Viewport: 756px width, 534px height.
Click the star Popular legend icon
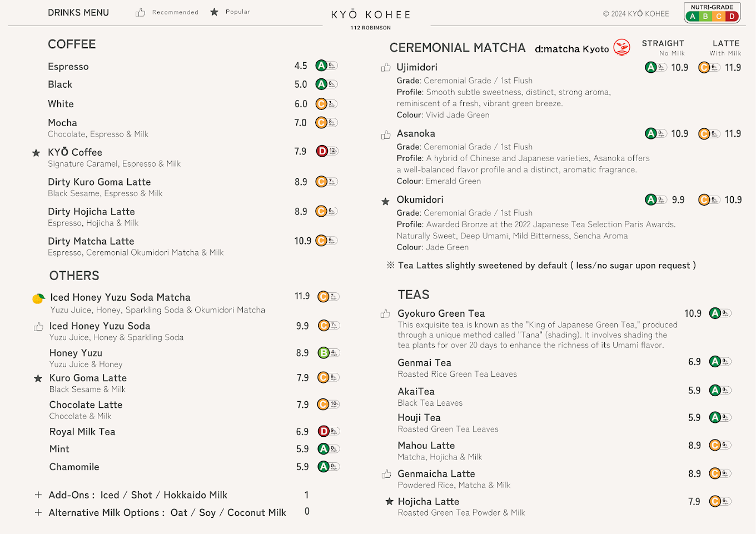[214, 12]
